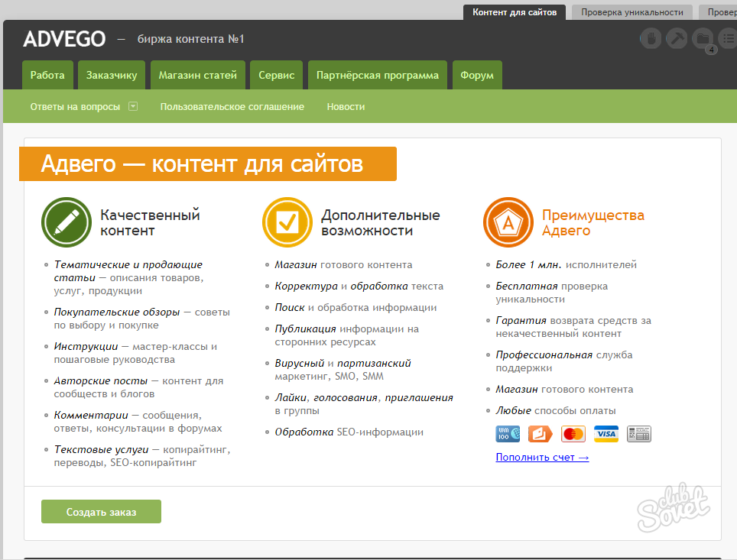Open the folder icon with badge 4
Screen dimensions: 737x560
point(703,40)
